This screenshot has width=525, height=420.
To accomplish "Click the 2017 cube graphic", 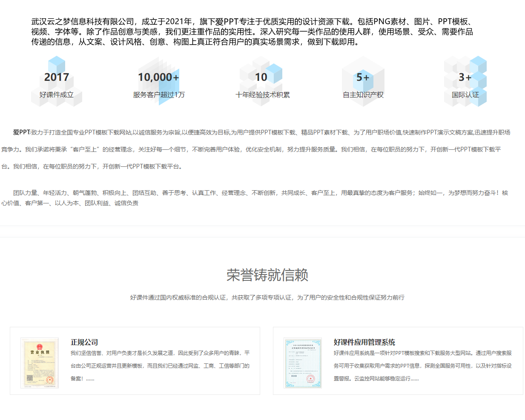I will [57, 81].
